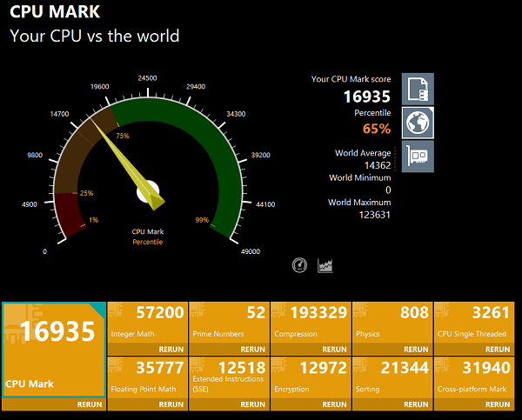Click the baseline results document icon
Image resolution: width=522 pixels, height=420 pixels.
(x=418, y=90)
